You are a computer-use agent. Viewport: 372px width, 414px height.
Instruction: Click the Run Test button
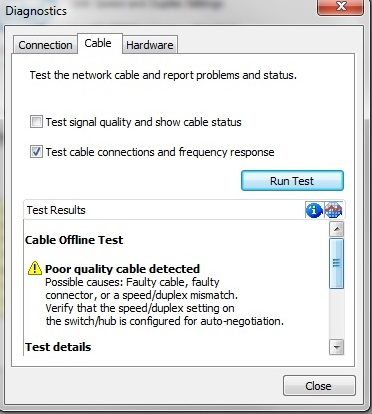292,181
